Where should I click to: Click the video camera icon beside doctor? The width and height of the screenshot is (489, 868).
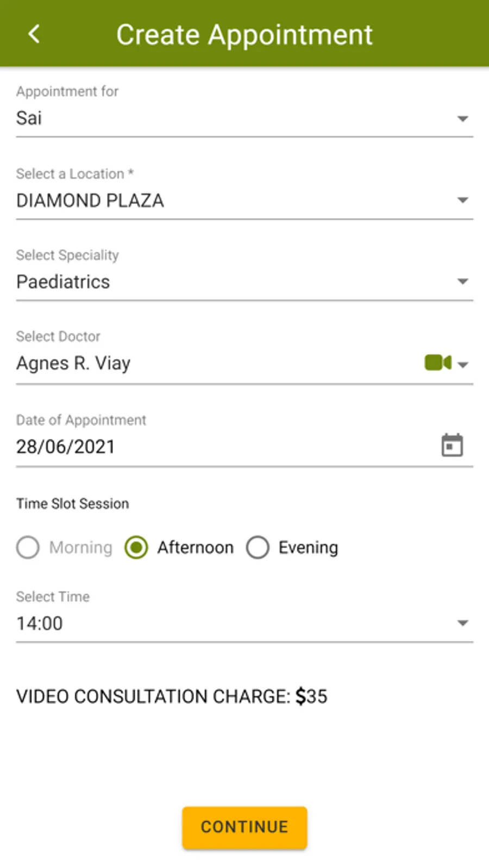pos(438,363)
